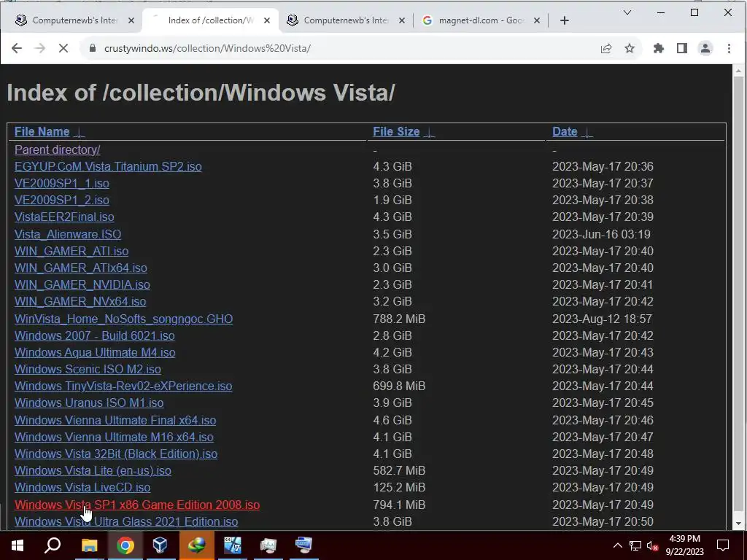
Task: Download Windows TinyVista-Rev02-eXPerience.iso
Action: 123,386
